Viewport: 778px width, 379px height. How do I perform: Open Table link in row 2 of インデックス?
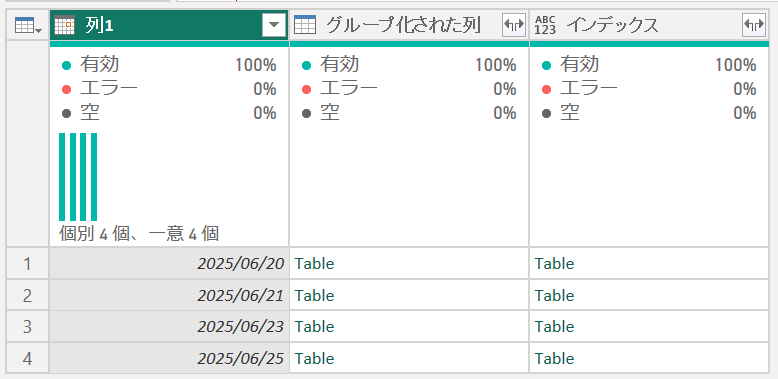554,296
